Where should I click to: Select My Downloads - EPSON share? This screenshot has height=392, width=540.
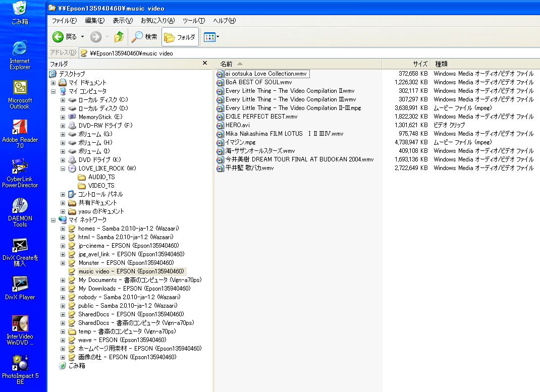(134, 289)
